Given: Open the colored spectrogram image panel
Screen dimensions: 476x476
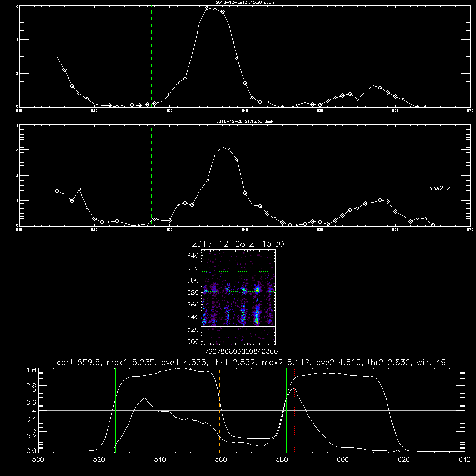Looking at the screenshot, I should pos(238,297).
